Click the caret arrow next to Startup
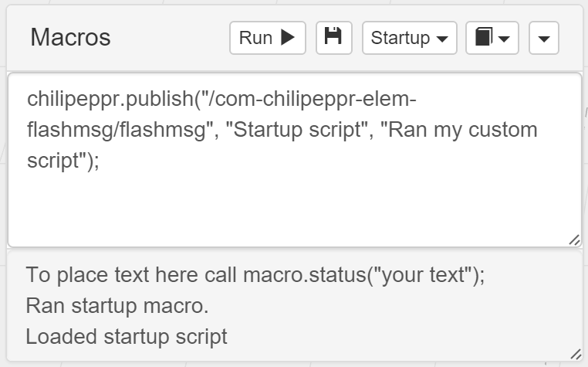This screenshot has width=588, height=367. (442, 39)
